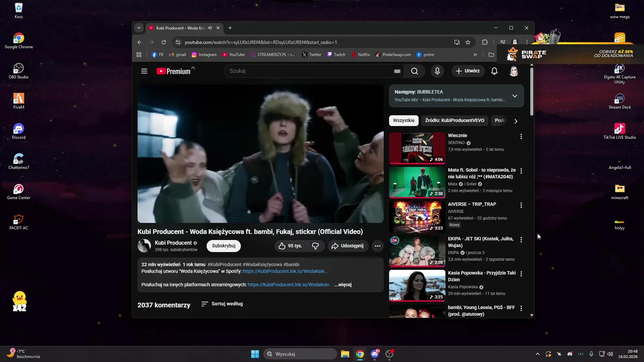This screenshot has width=644, height=362.
Task: Select the Wszystkie filter chip
Action: tap(404, 121)
